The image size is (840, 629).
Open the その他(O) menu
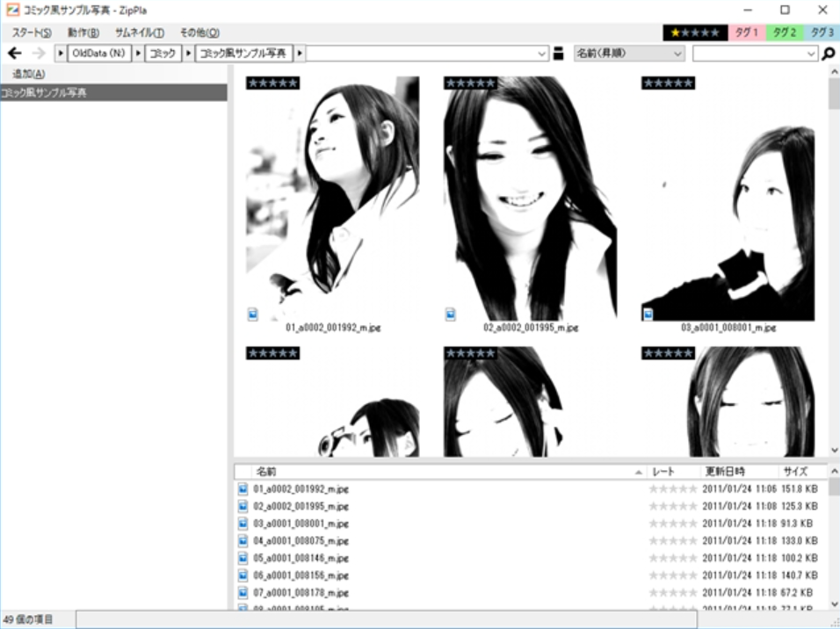[199, 33]
